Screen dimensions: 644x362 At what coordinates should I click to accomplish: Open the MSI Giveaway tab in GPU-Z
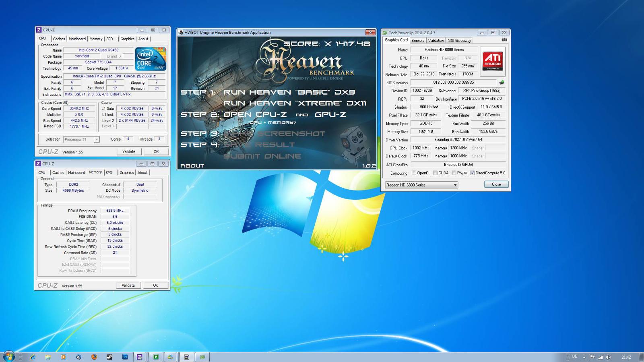click(459, 40)
